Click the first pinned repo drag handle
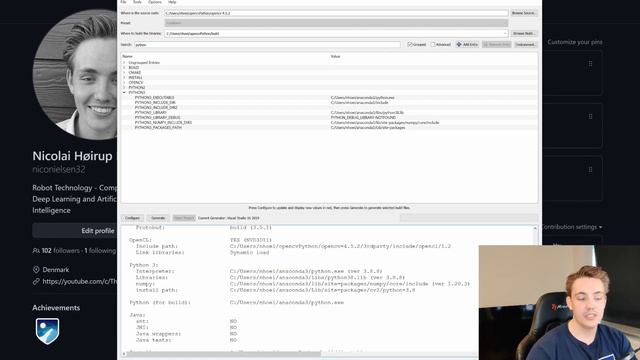 [590, 64]
